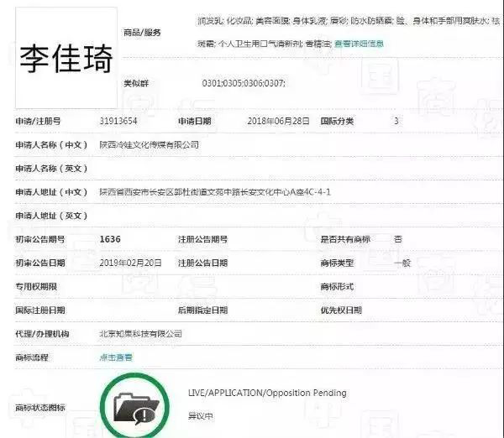Click the 申请/注册号 label
The image size is (504, 438).
coord(38,121)
